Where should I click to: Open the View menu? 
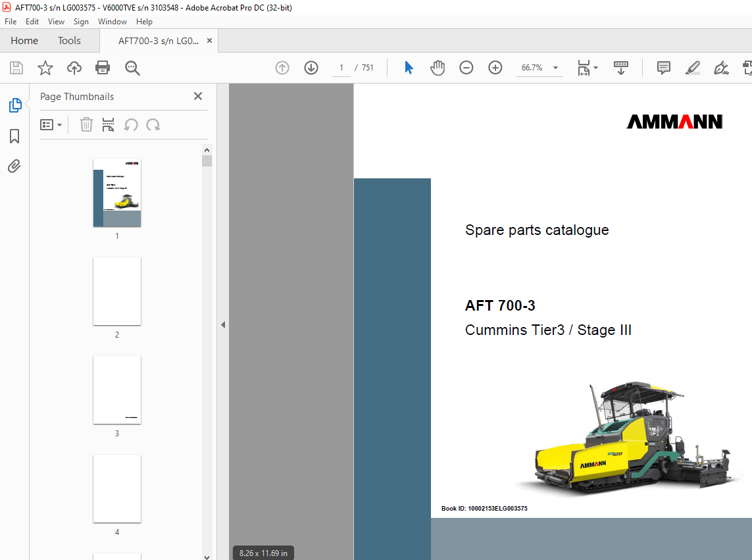coord(56,22)
